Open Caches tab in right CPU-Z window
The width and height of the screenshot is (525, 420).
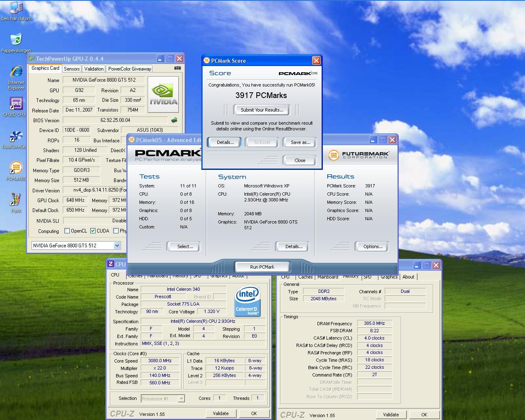click(x=306, y=277)
